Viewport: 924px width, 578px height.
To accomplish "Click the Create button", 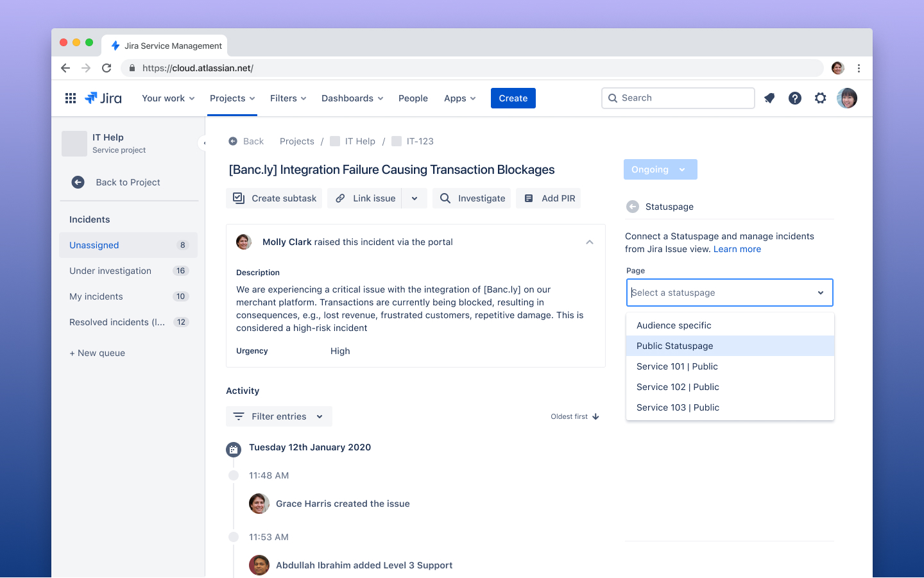I will 513,98.
